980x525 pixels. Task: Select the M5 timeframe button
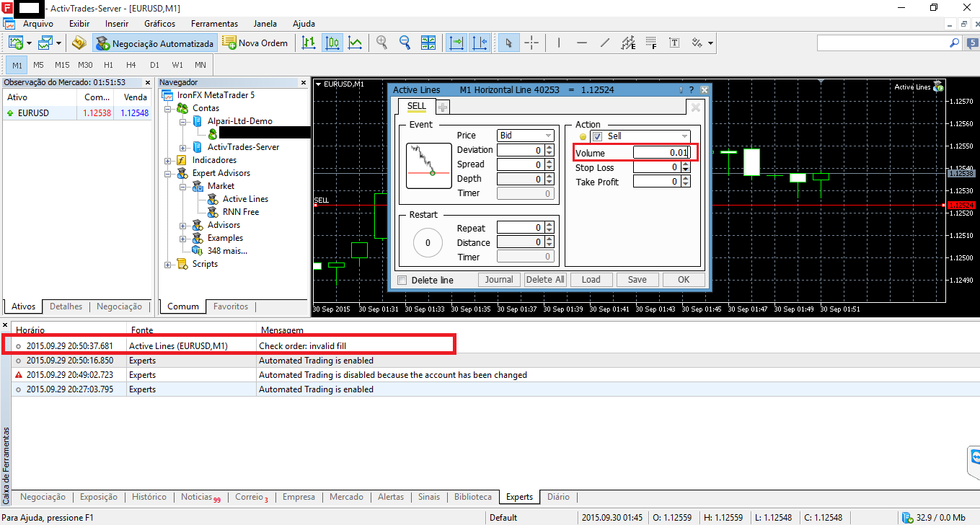[38, 65]
